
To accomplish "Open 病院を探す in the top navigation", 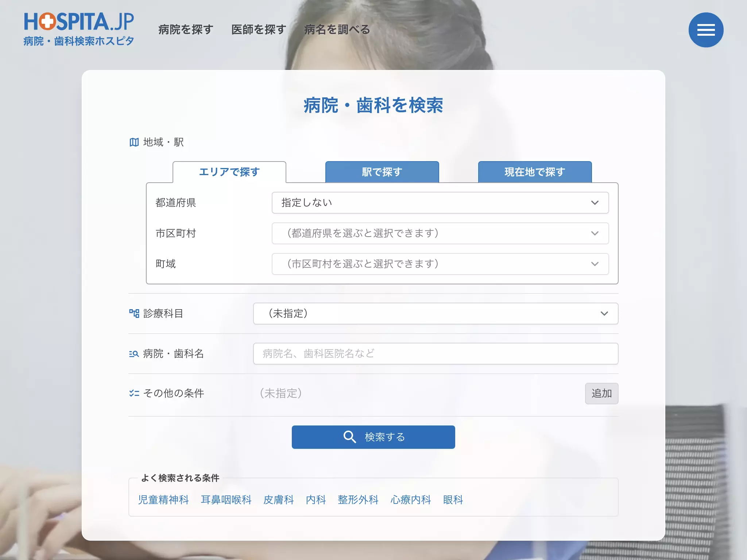I will pyautogui.click(x=186, y=30).
